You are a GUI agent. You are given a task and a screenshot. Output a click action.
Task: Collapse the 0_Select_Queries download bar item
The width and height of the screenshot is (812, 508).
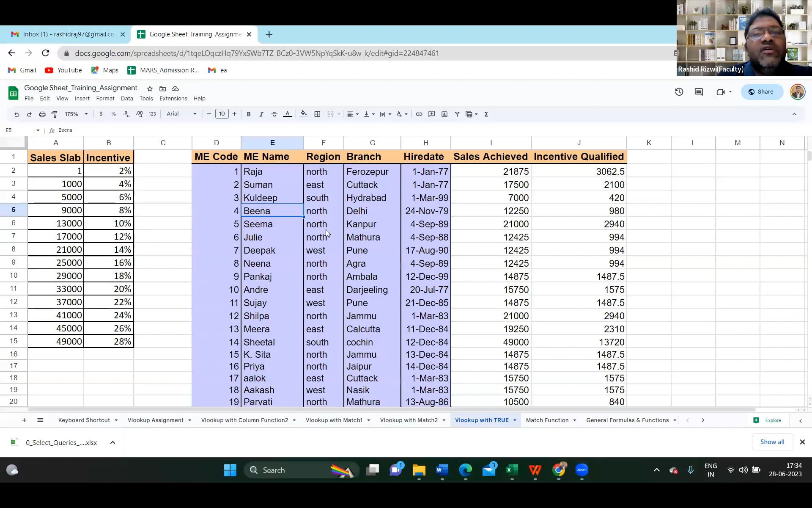(x=112, y=442)
